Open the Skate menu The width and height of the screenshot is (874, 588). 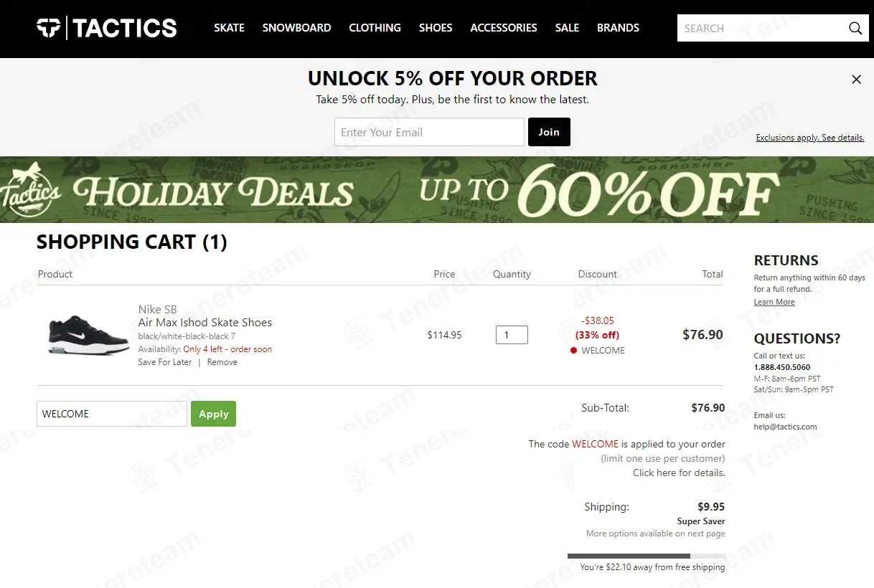click(229, 28)
